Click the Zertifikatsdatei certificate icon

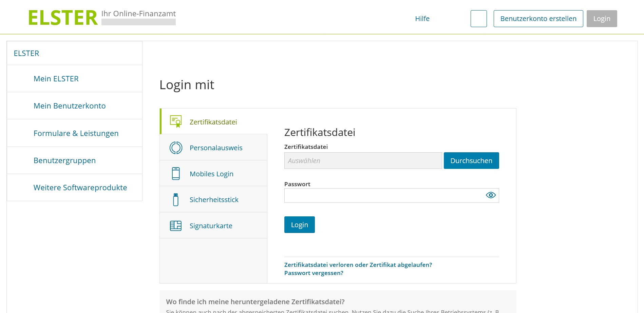pyautogui.click(x=176, y=121)
